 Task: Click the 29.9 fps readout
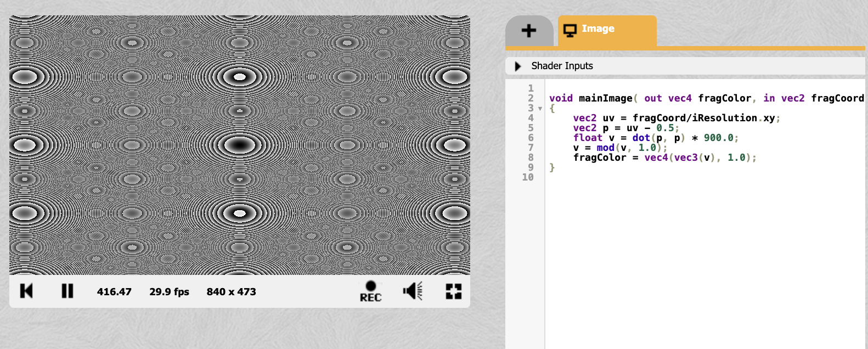coord(169,292)
